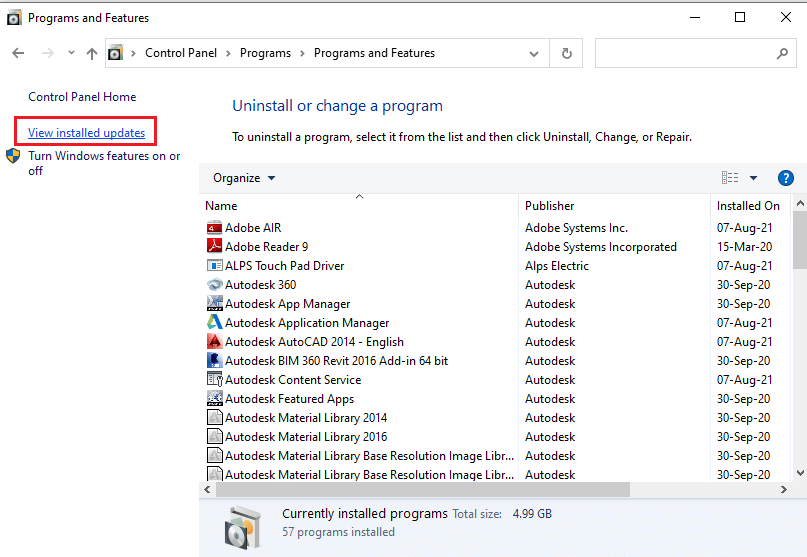Sort by the Installed On column header

coord(751,206)
